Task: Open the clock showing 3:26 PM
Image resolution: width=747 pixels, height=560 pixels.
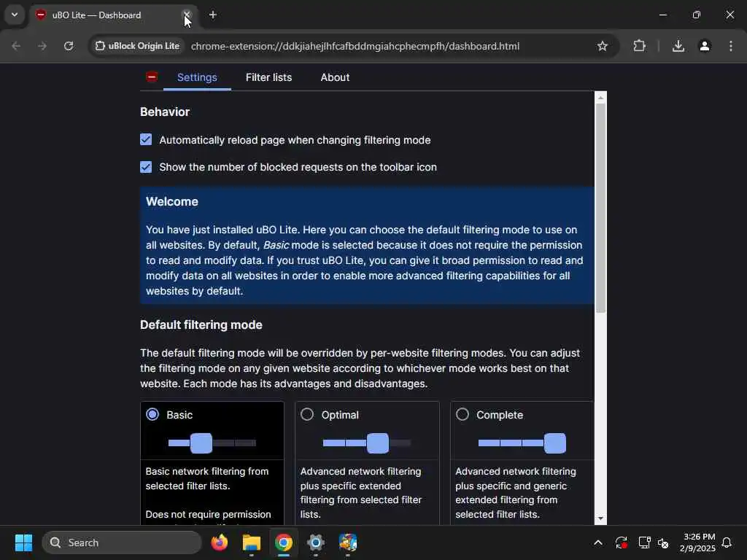Action: [697, 542]
